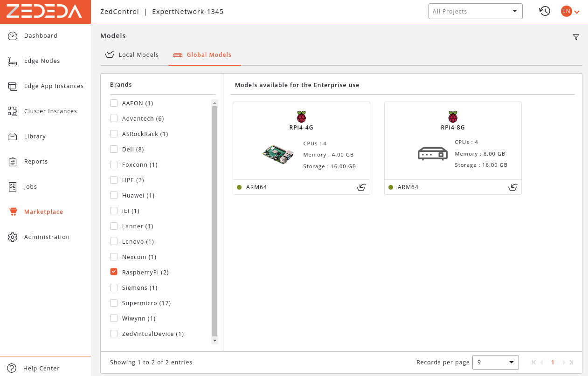588x376 pixels.
Task: Click the Nexcom brand checkbox
Action: pyautogui.click(x=114, y=257)
